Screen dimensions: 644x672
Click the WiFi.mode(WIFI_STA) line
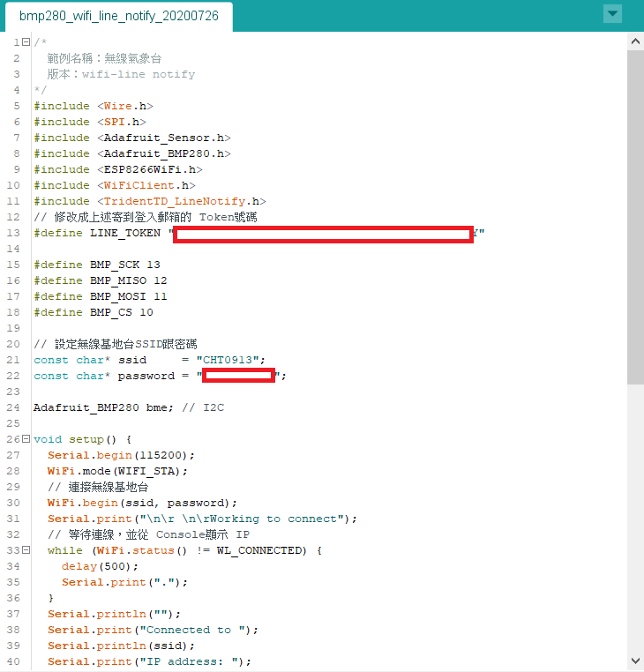tap(118, 471)
